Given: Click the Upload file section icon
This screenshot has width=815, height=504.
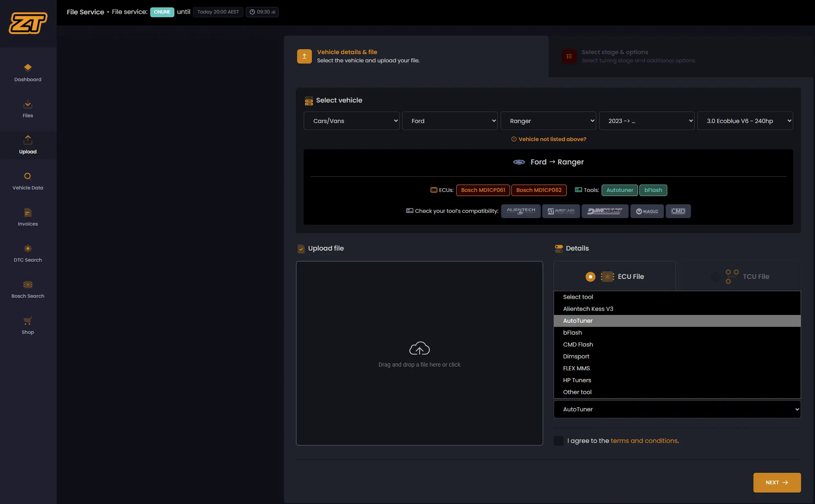Looking at the screenshot, I should [x=301, y=249].
